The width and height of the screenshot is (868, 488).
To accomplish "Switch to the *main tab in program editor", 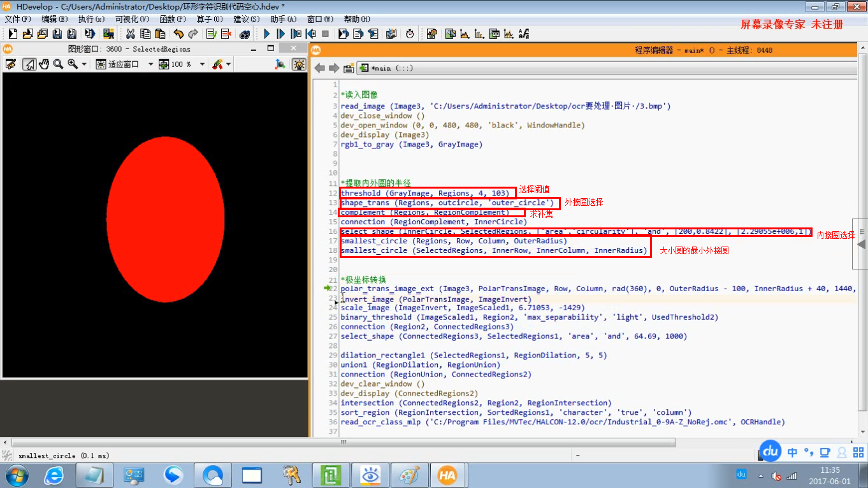I will click(382, 68).
